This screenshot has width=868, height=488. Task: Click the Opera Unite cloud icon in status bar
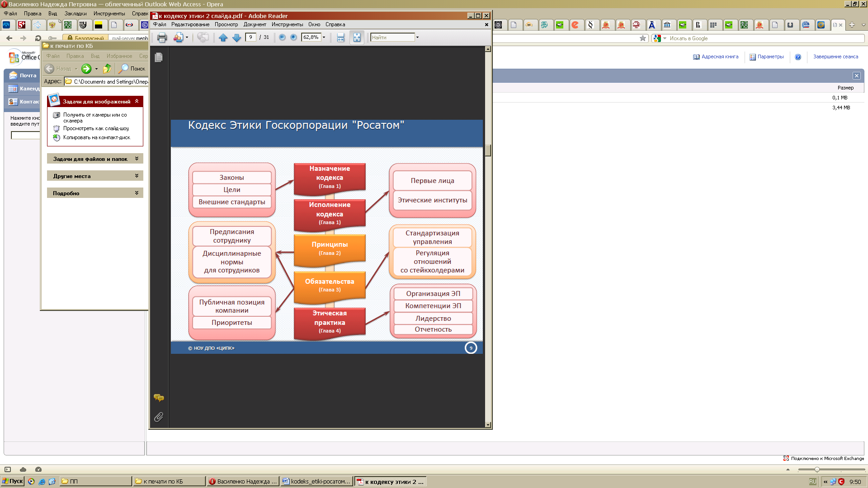point(23,469)
